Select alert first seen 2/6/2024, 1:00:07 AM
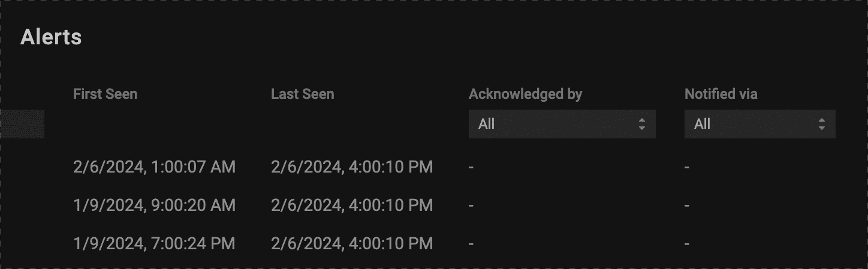 coord(154,167)
